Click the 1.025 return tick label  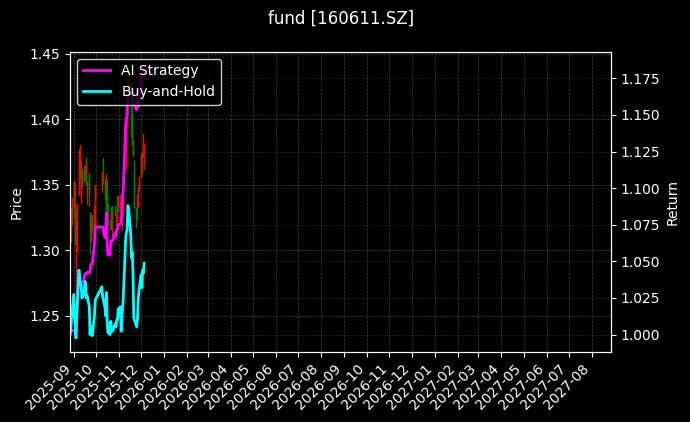point(640,299)
